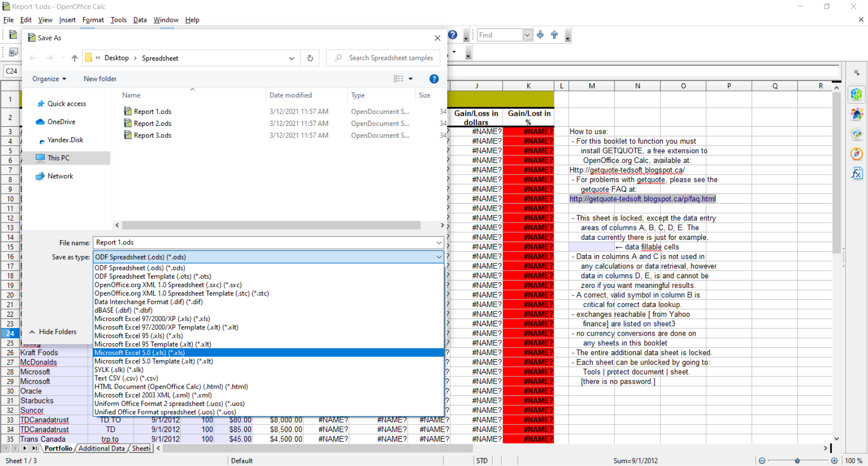Viewport: 868px width, 466px height.
Task: Switch to the Additional Data sheet tab
Action: pos(101,448)
